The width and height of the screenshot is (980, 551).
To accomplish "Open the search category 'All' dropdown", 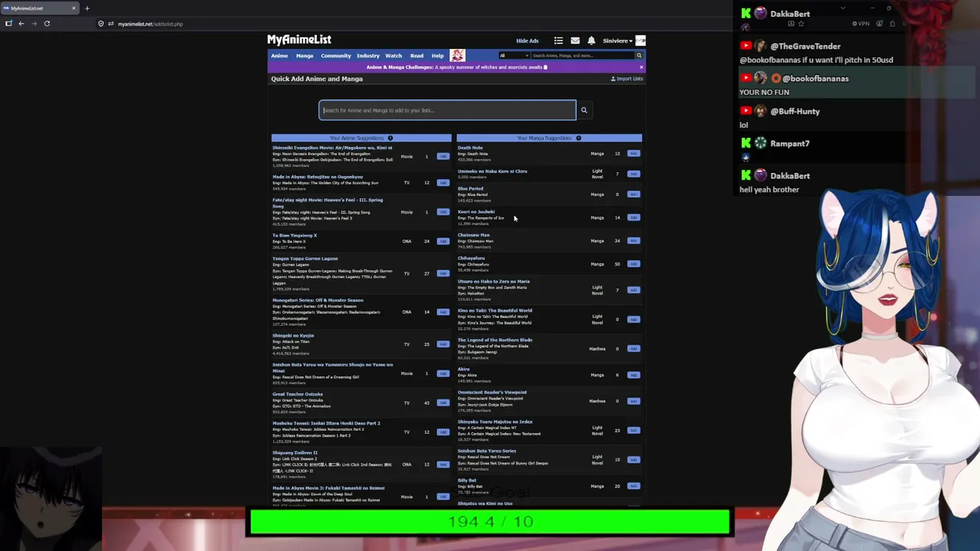I will (x=514, y=55).
